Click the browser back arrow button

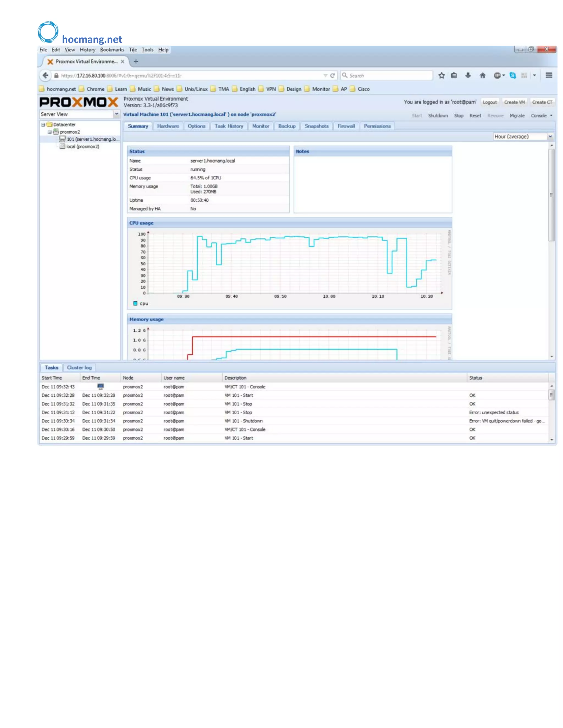45,75
